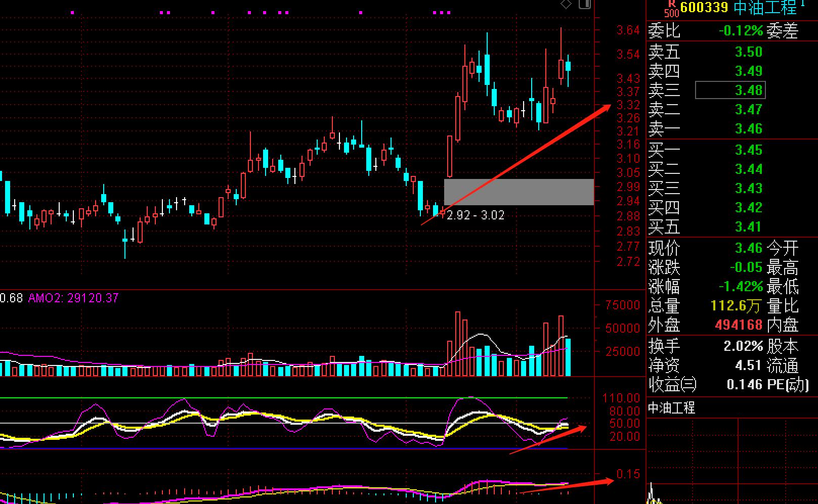The height and width of the screenshot is (504, 818).
Task: Select the red arrow in the bottom MACD pane
Action: pyautogui.click(x=567, y=486)
